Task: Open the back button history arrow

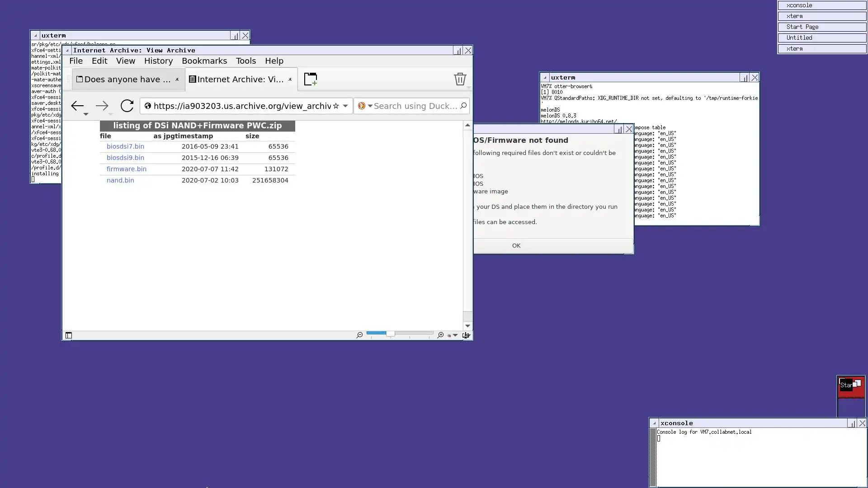Action: click(x=85, y=114)
